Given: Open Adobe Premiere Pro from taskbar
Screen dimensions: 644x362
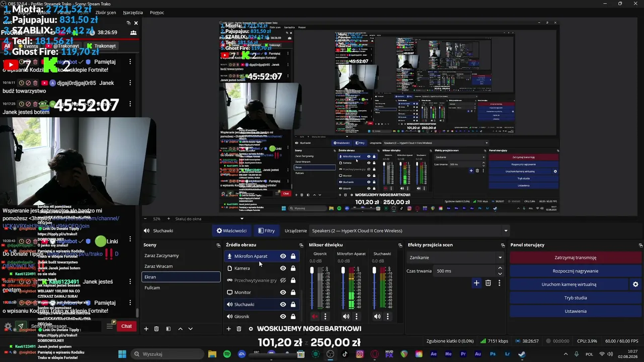Looking at the screenshot, I should coord(463,354).
